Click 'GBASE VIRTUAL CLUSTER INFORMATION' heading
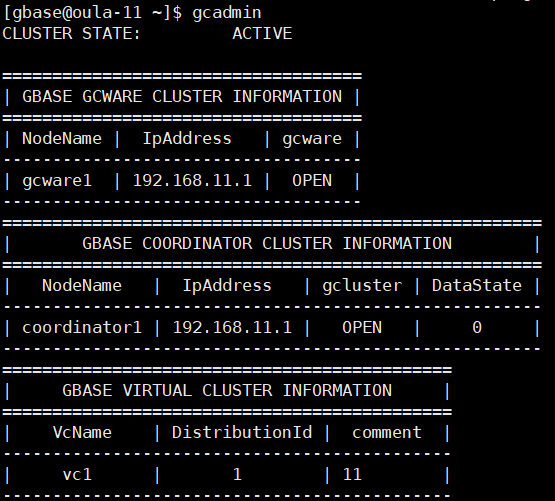 [x=227, y=391]
